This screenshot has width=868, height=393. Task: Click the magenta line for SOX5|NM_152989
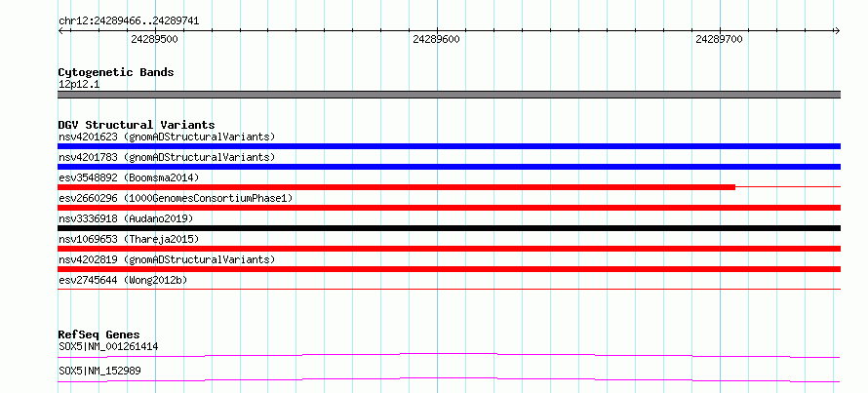pos(449,378)
